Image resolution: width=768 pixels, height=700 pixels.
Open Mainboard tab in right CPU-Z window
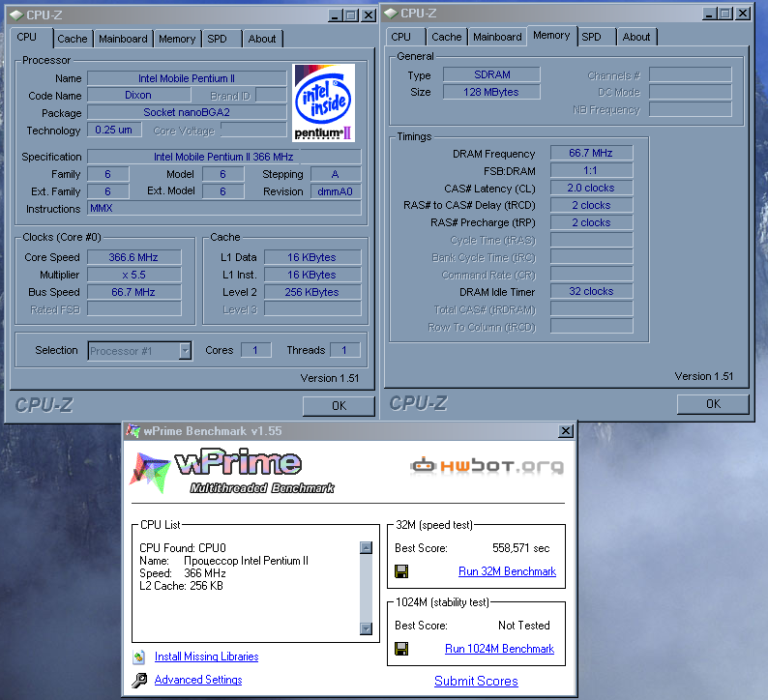coord(497,37)
